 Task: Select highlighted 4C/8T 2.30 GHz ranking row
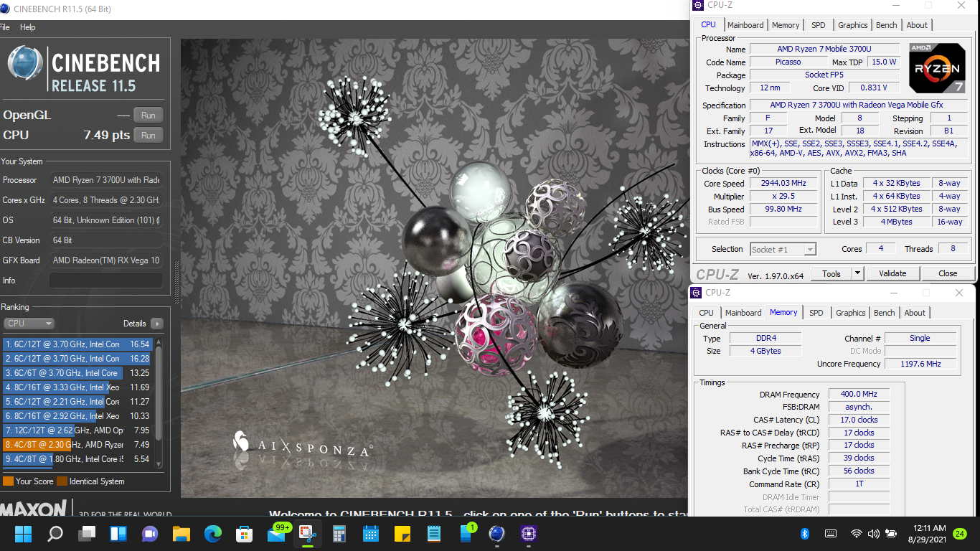pyautogui.click(x=77, y=445)
